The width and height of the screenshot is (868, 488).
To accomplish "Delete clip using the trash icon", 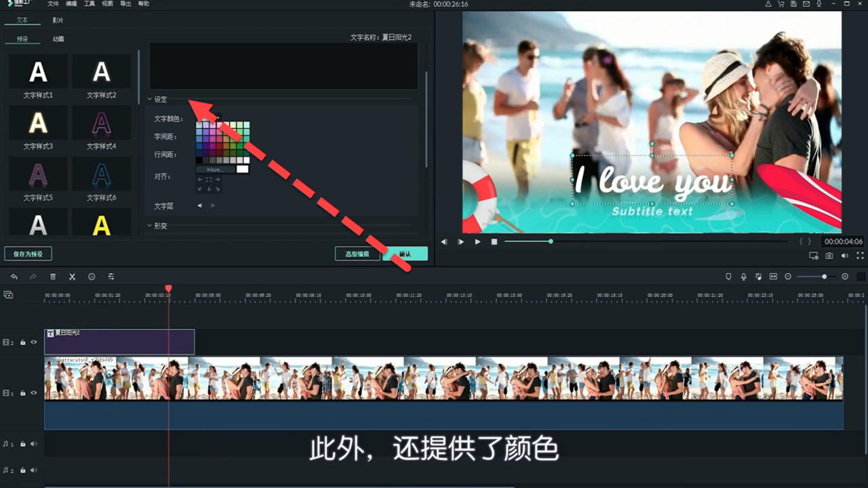I will click(x=53, y=277).
